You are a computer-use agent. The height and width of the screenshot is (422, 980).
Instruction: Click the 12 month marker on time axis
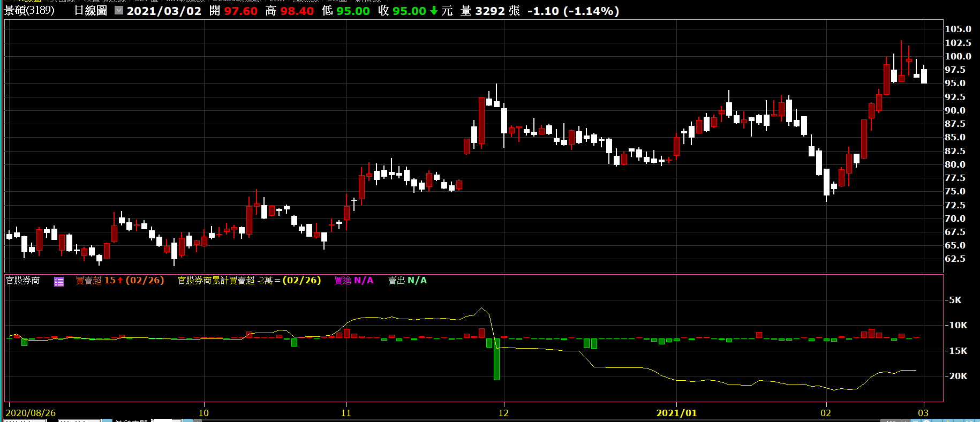click(x=503, y=413)
